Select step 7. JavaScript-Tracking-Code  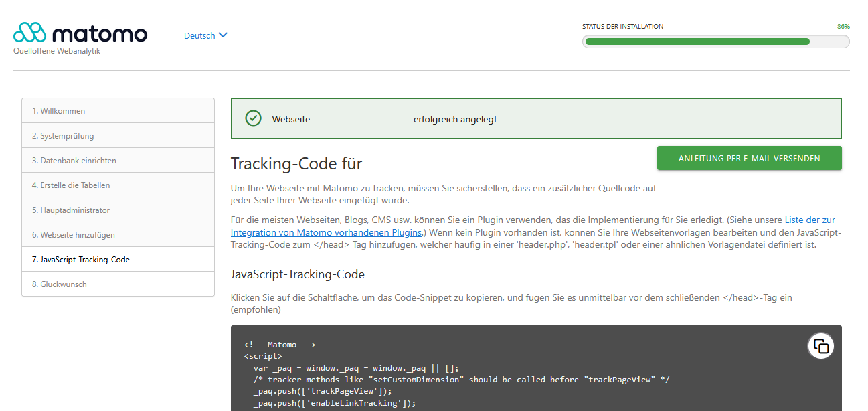(x=118, y=260)
